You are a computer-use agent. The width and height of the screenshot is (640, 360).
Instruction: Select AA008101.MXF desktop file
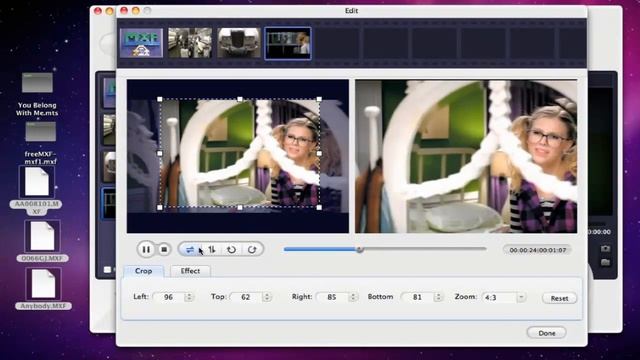36,191
